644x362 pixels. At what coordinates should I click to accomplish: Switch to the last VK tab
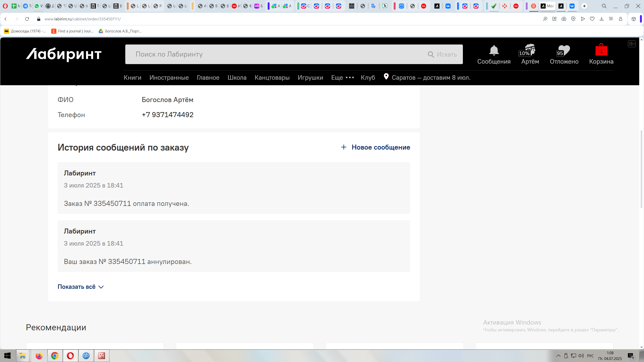coord(572,6)
